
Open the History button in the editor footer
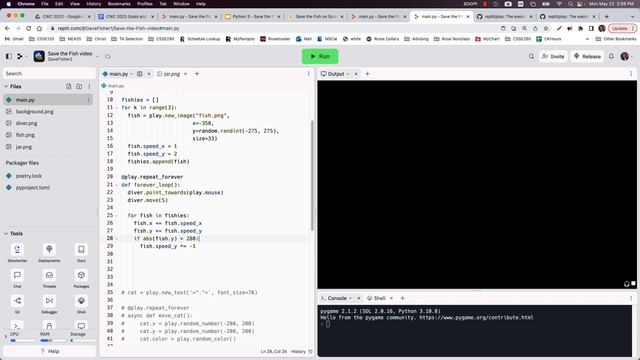pos(302,351)
